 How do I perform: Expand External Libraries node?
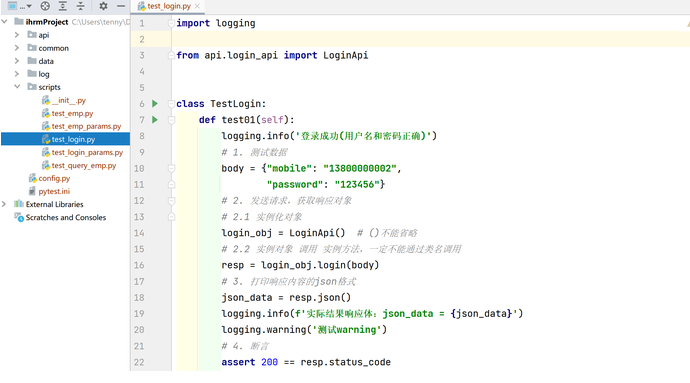[x=4, y=204]
